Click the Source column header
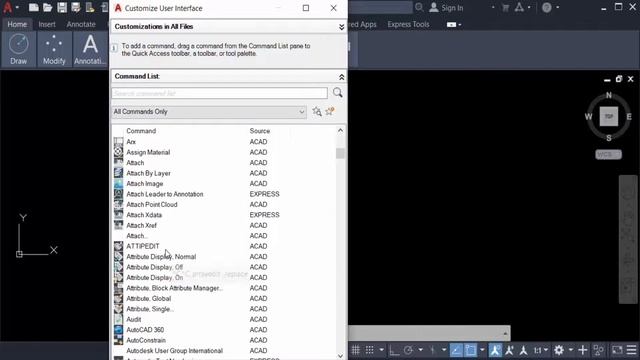 pos(260,131)
